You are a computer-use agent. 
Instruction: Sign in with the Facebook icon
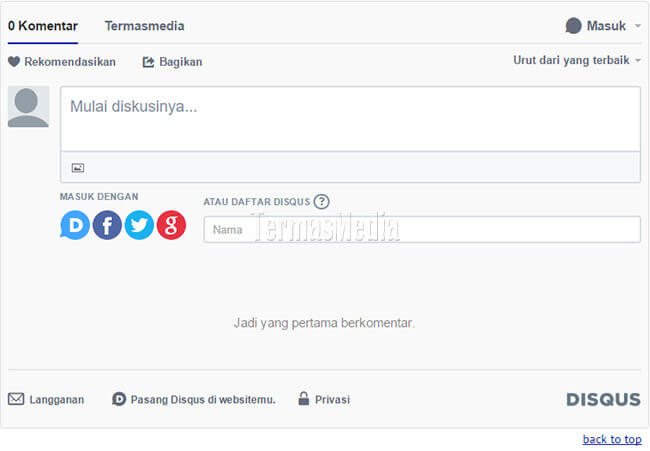click(x=107, y=225)
